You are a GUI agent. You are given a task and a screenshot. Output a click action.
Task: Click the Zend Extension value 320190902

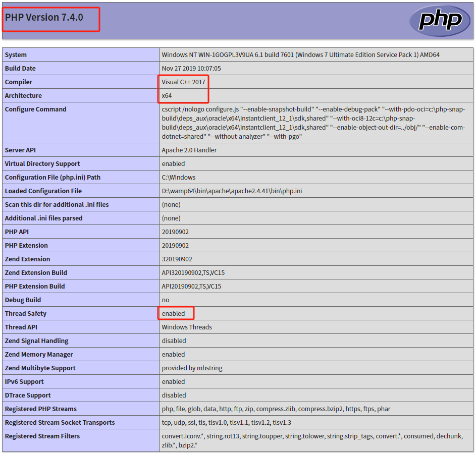coord(177,259)
